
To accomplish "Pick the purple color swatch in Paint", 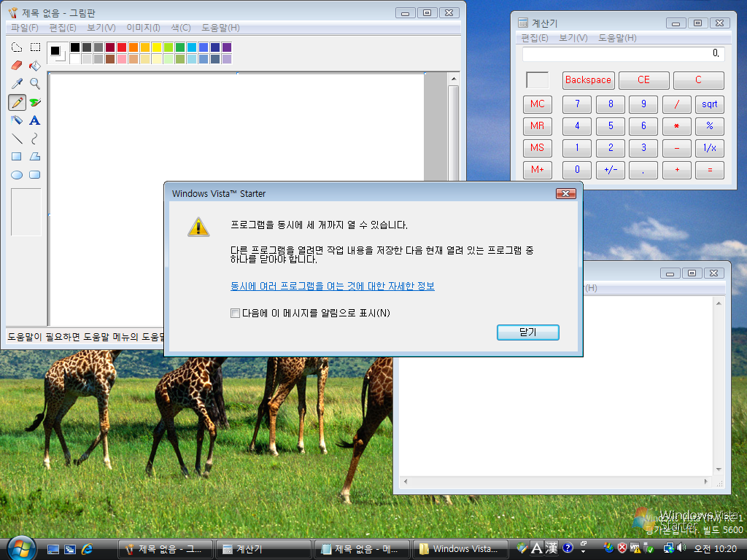I will [227, 47].
